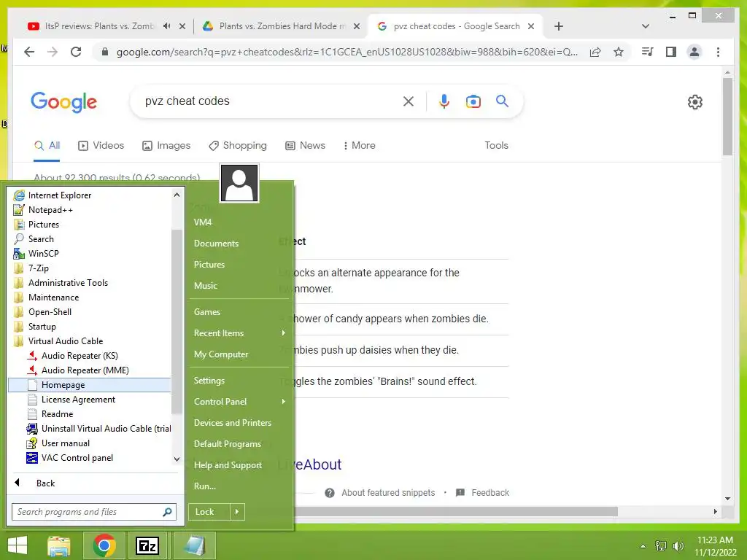Viewport: 747px width, 560px height.
Task: Expand the Open-Shell folder
Action: click(90, 312)
